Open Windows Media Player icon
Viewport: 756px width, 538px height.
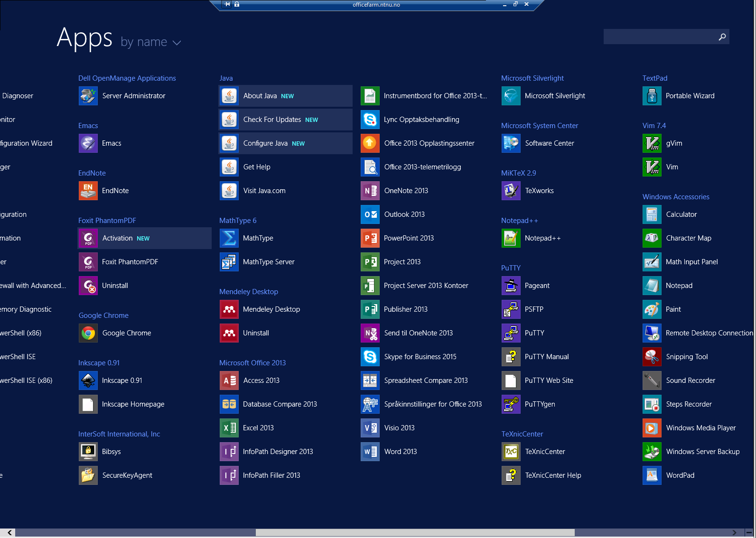point(652,428)
